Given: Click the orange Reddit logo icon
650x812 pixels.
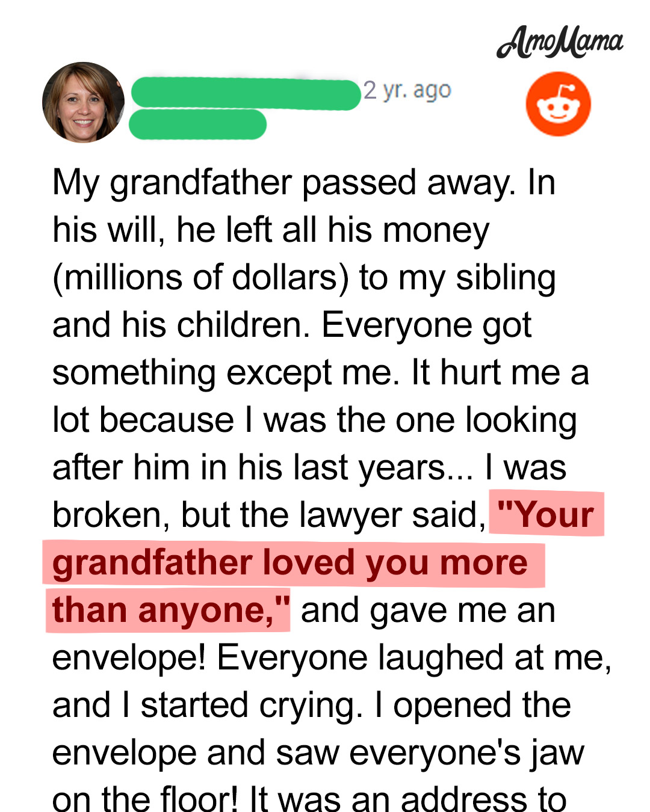Looking at the screenshot, I should coord(558,104).
